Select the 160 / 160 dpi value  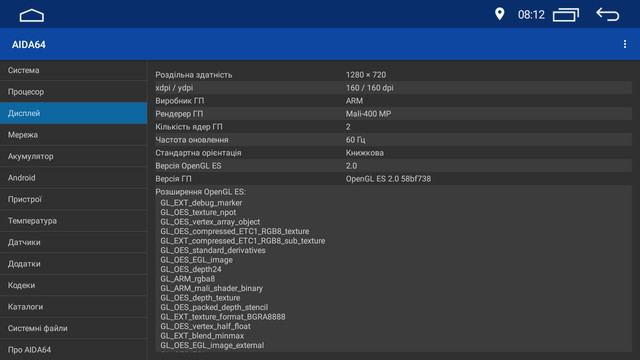point(369,88)
